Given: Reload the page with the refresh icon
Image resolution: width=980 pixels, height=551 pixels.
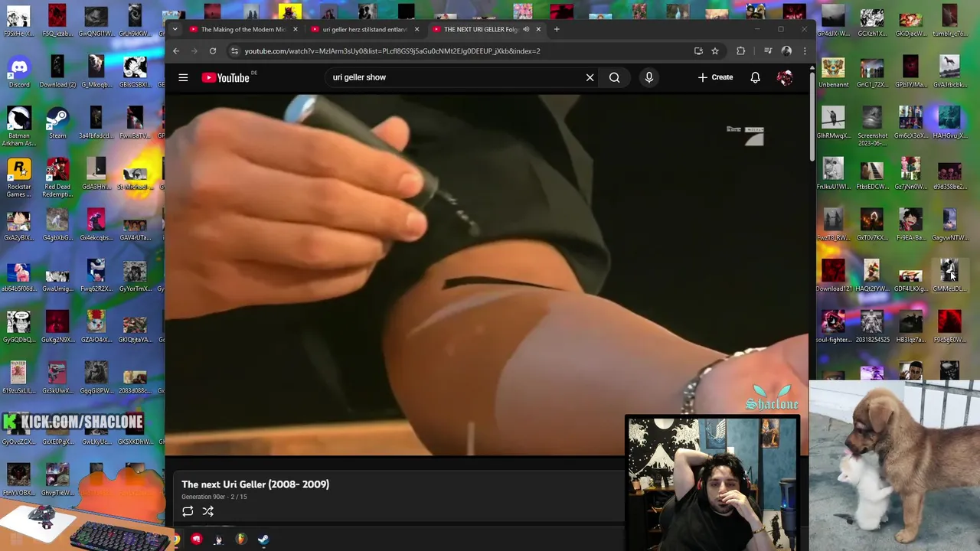Looking at the screenshot, I should (x=213, y=51).
